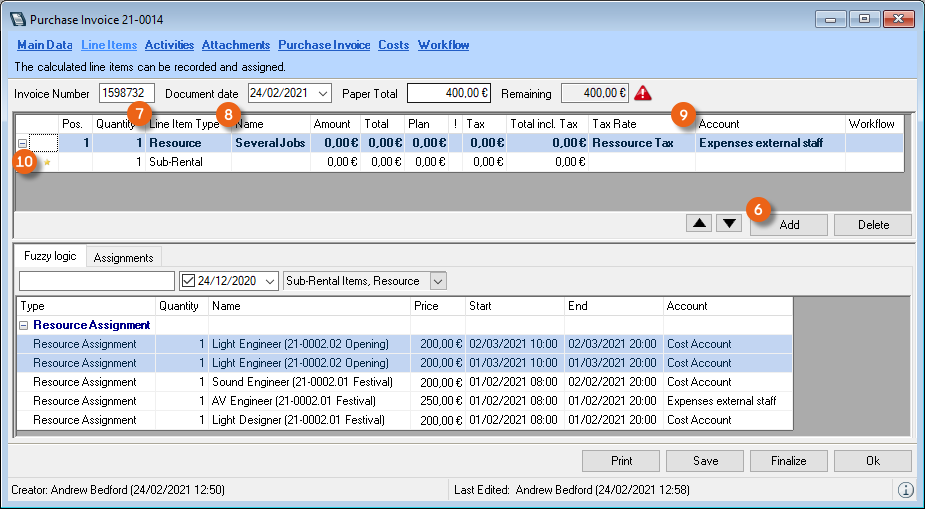Viewport: 925px width, 509px height.
Task: Move line item up with arrow button
Action: pos(699,223)
